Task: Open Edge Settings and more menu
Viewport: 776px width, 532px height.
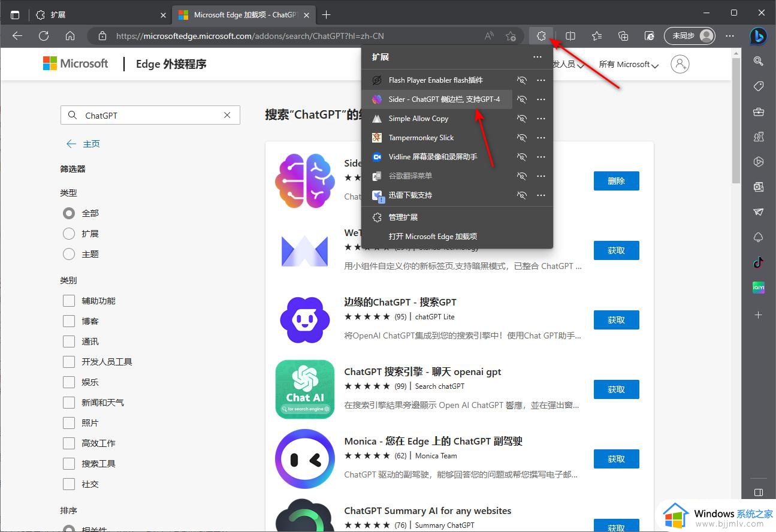Action: coord(729,36)
